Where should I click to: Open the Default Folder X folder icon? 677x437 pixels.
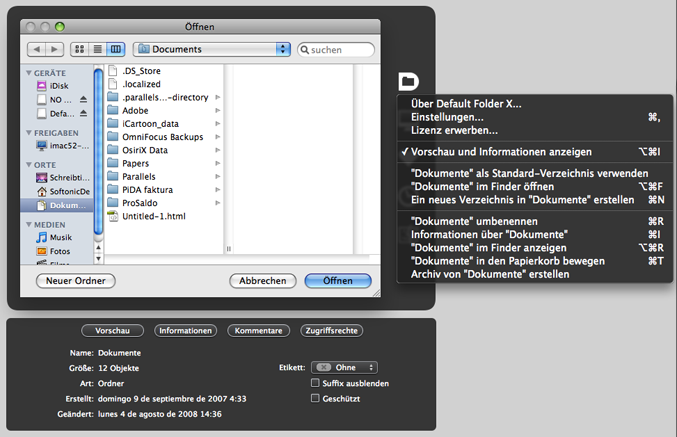click(408, 81)
